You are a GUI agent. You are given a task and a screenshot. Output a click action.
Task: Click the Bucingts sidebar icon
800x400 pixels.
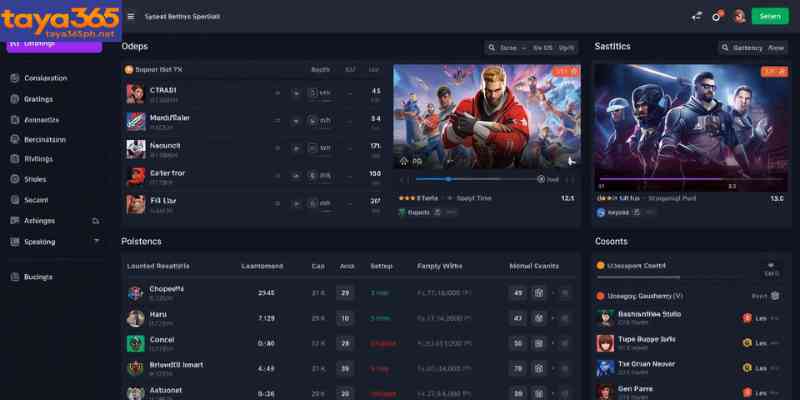tap(14, 277)
